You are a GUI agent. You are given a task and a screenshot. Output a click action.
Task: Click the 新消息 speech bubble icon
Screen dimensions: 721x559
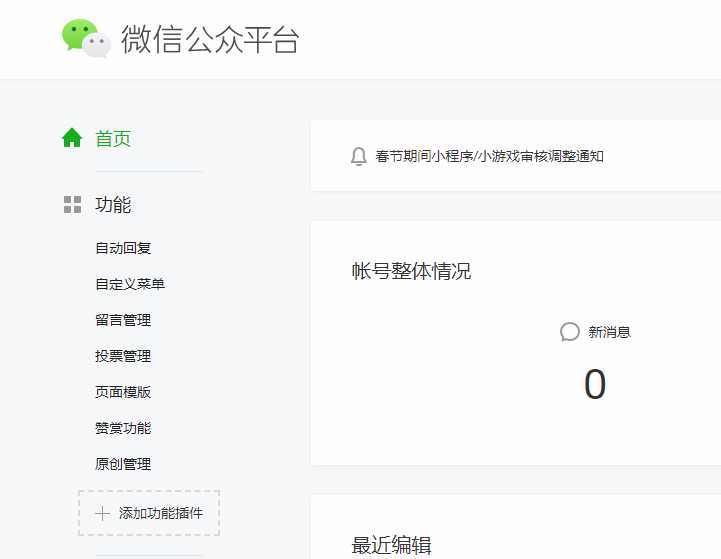570,332
